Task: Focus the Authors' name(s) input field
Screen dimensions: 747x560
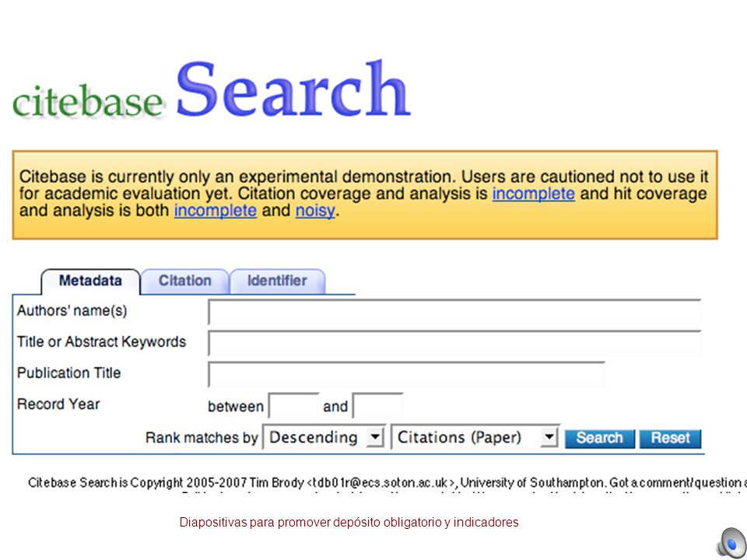Action: pyautogui.click(x=454, y=312)
